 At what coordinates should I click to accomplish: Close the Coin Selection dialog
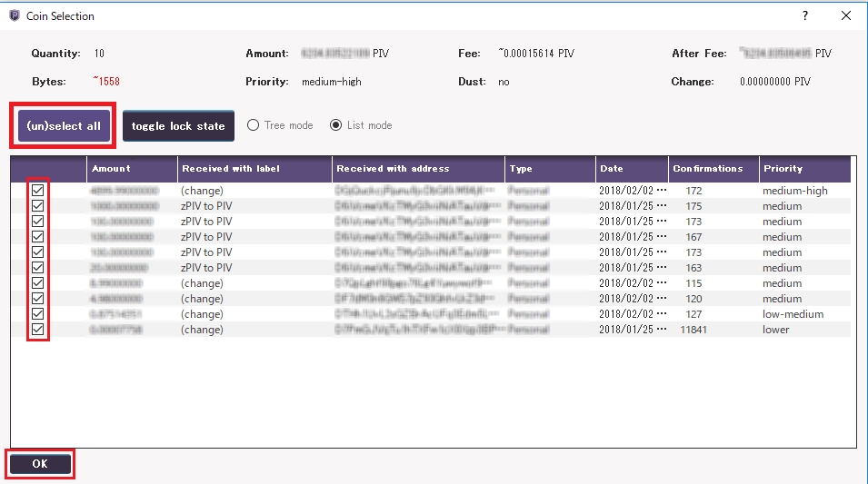[x=846, y=15]
